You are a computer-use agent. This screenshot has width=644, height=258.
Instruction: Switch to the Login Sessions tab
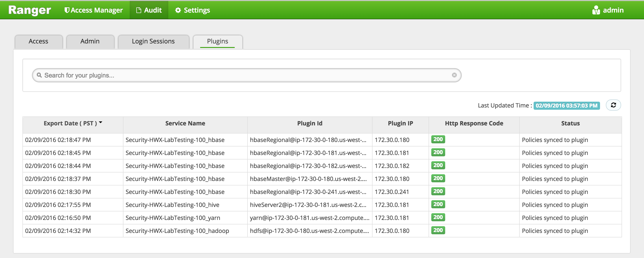pyautogui.click(x=153, y=41)
